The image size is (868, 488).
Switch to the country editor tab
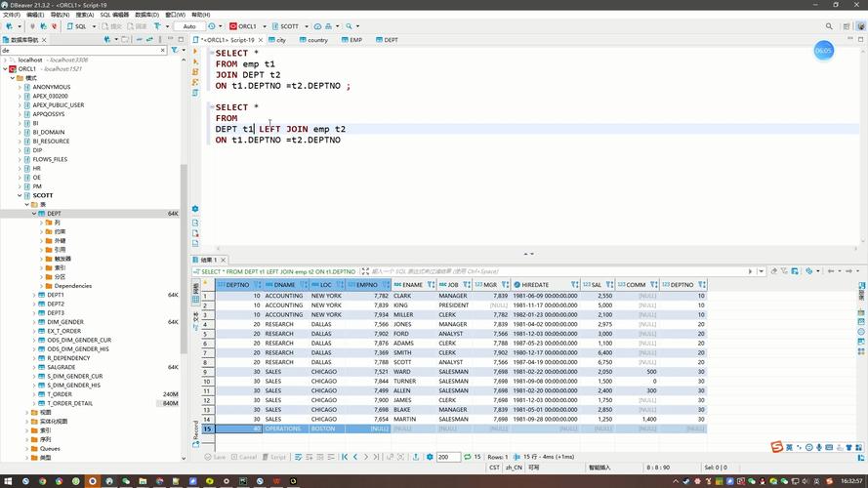pos(313,40)
